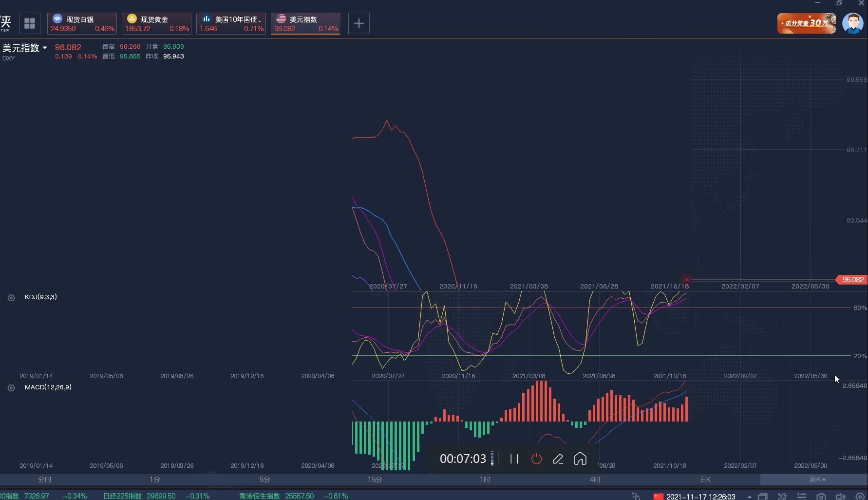
Task: Open bottom-right settings gear icon
Action: click(860, 496)
